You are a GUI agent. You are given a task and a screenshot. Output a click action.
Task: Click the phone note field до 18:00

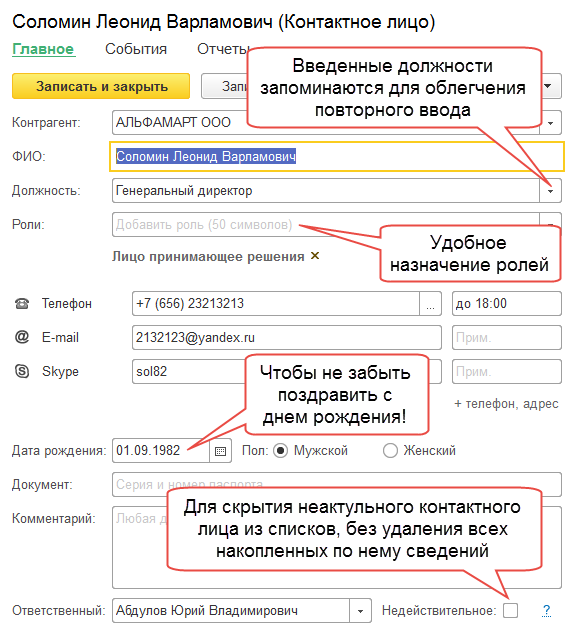(x=507, y=304)
